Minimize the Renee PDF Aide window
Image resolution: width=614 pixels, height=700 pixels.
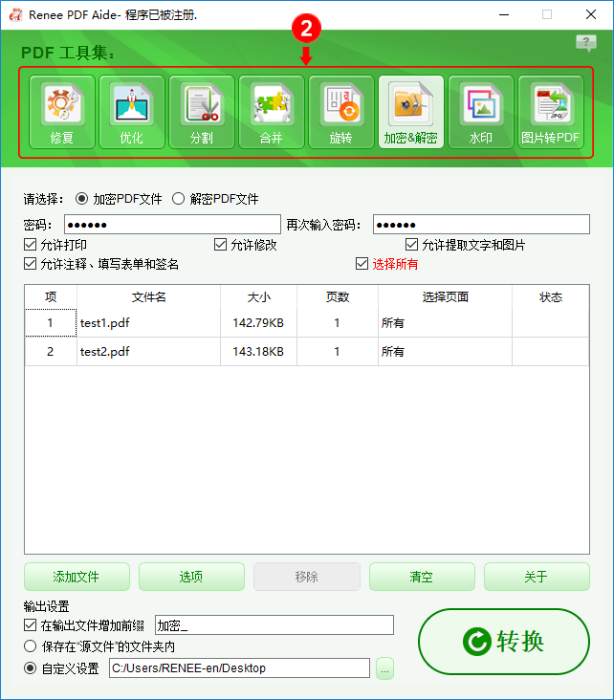pyautogui.click(x=504, y=14)
